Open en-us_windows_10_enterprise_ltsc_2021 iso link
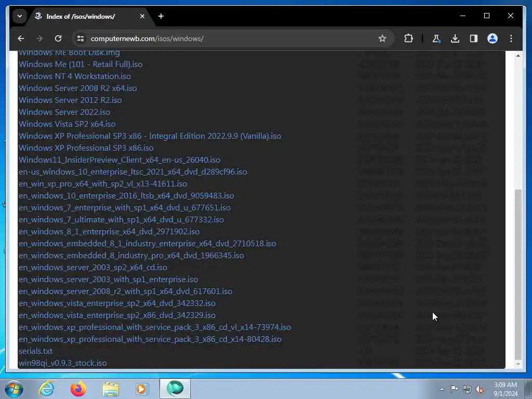The width and height of the screenshot is (532, 399). [132, 171]
